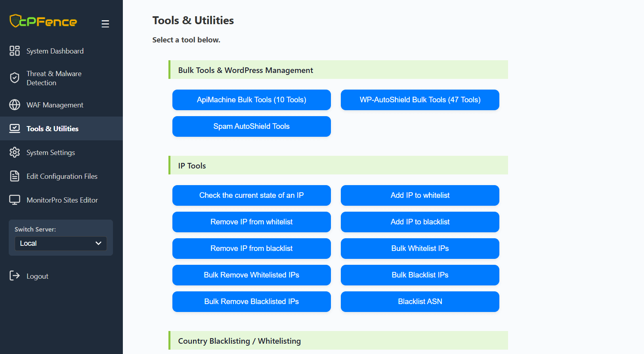The height and width of the screenshot is (354, 644).
Task: Click Check the current state of an IP
Action: click(252, 195)
